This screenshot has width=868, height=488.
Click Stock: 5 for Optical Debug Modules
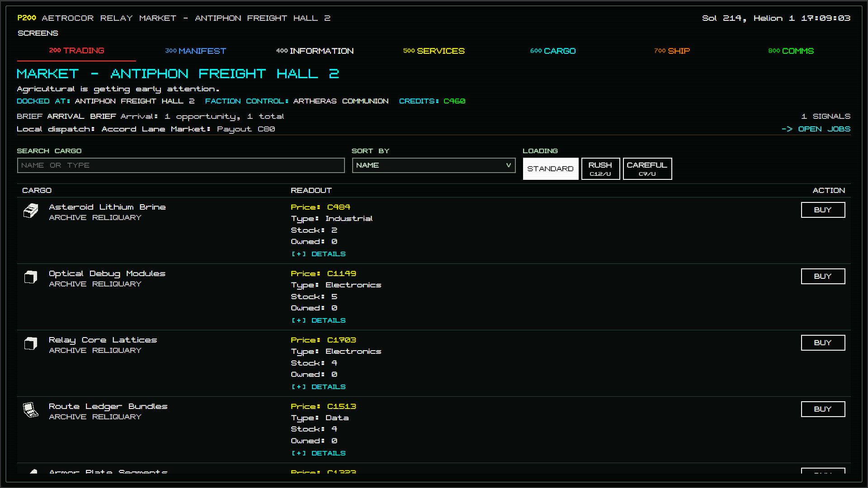[314, 297]
